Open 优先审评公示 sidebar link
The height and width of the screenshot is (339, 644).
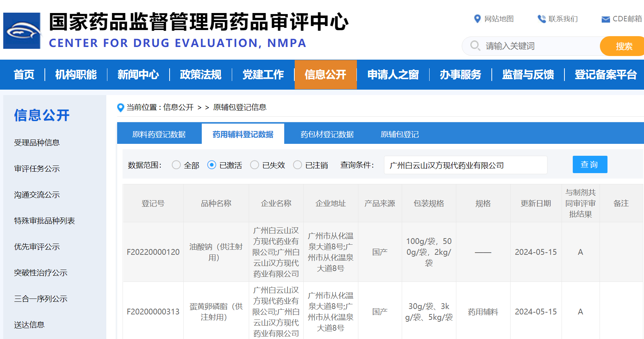[37, 247]
